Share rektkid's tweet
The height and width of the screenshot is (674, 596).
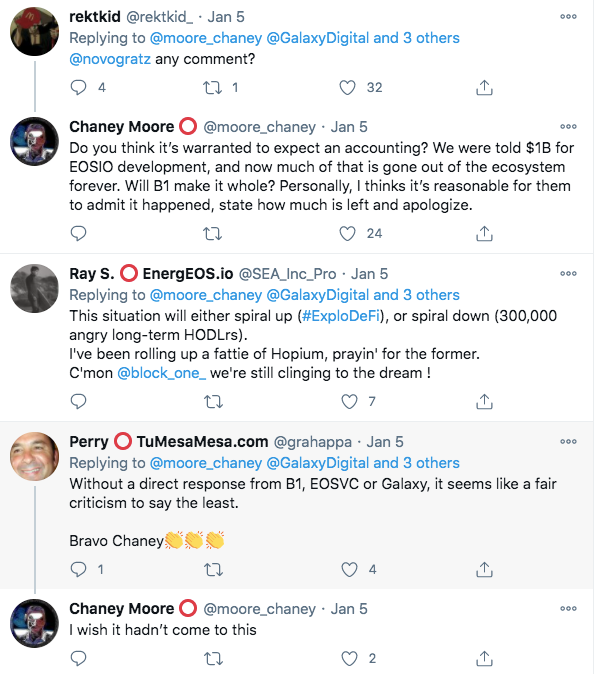click(x=484, y=87)
